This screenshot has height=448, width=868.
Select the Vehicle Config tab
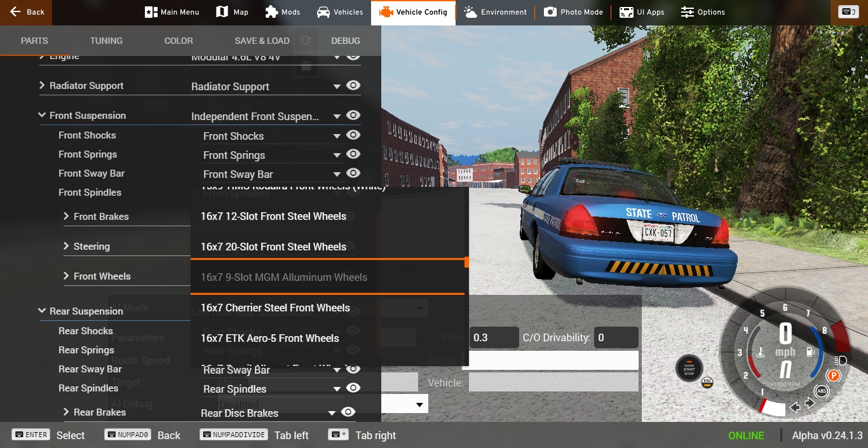tap(413, 12)
